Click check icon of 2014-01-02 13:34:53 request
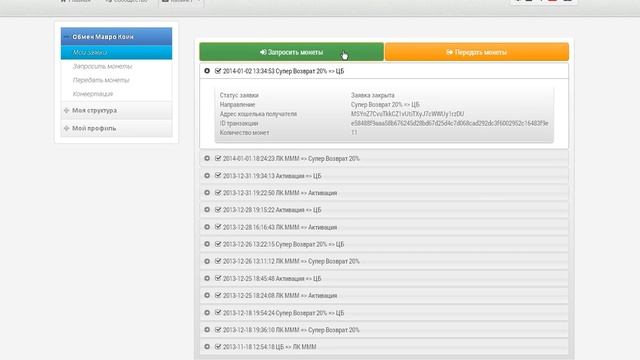This screenshot has height=360, width=640. tap(218, 71)
